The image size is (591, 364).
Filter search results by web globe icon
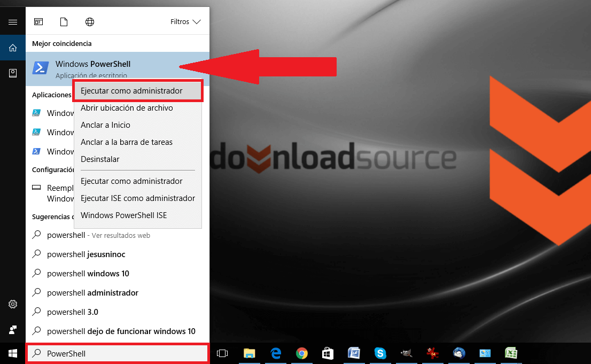click(90, 22)
